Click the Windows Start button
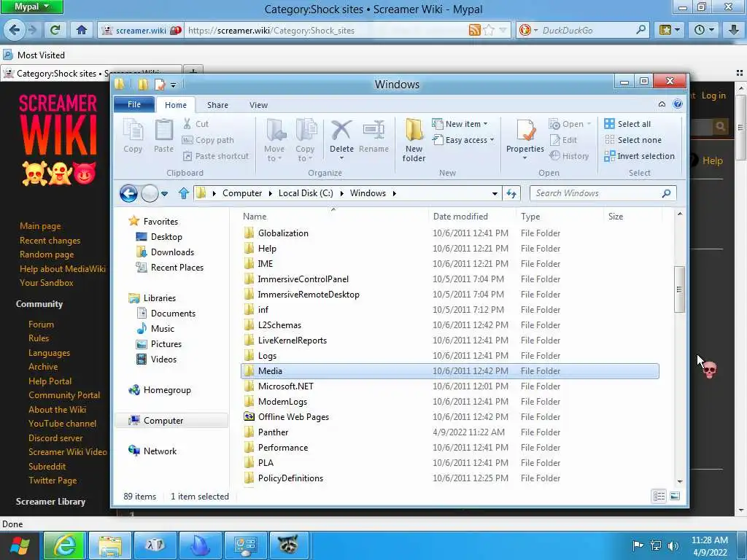The height and width of the screenshot is (560, 747). click(20, 545)
